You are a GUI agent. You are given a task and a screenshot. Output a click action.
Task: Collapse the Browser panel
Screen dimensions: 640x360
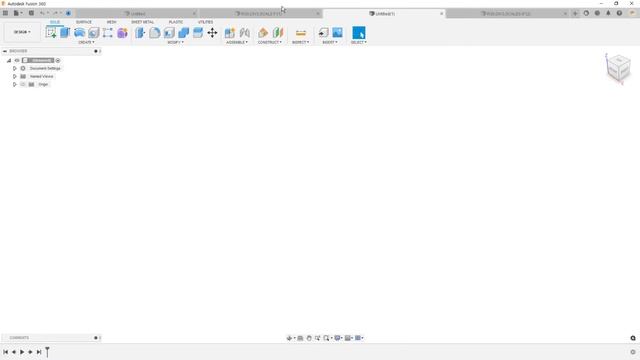(x=5, y=51)
